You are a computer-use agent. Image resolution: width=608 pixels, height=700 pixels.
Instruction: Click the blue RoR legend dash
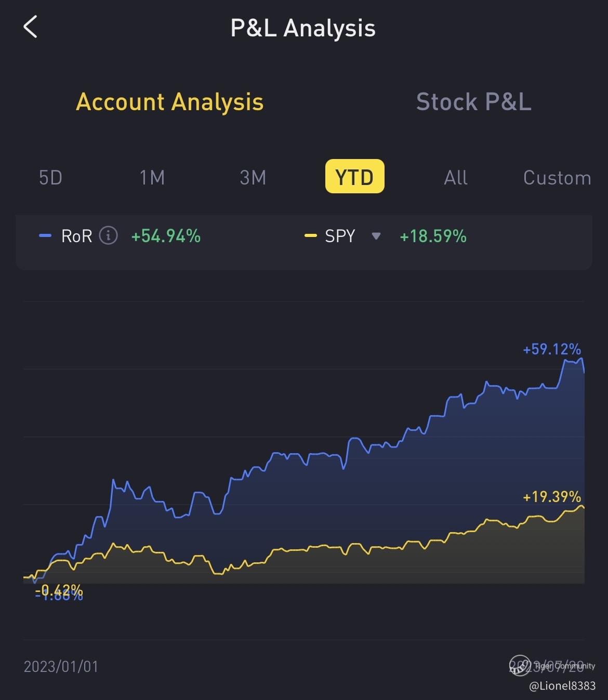point(45,236)
